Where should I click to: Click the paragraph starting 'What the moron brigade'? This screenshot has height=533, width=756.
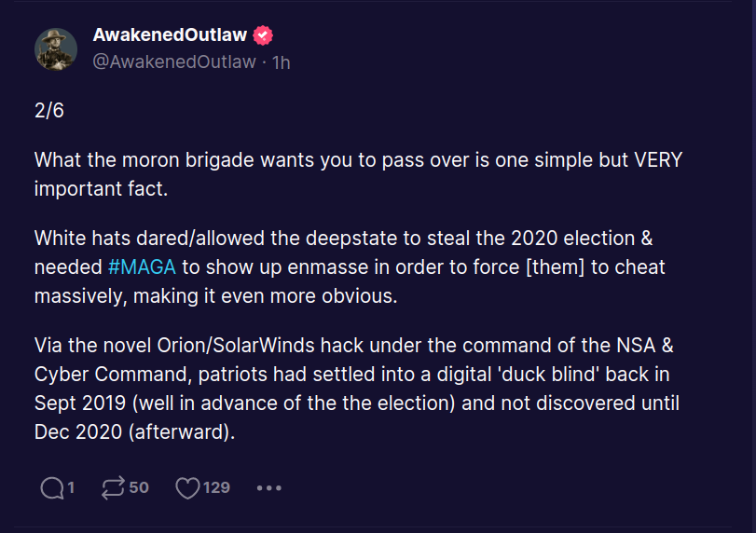[358, 172]
